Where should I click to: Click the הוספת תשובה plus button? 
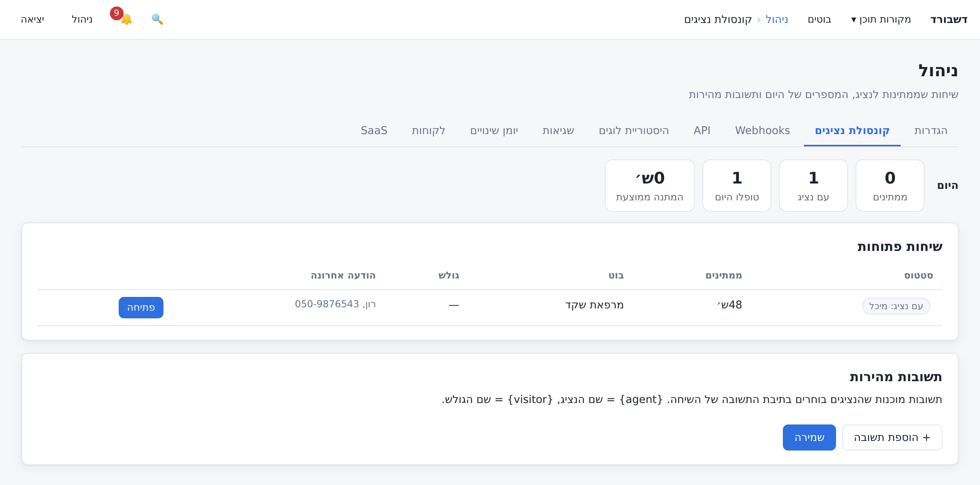coord(892,437)
